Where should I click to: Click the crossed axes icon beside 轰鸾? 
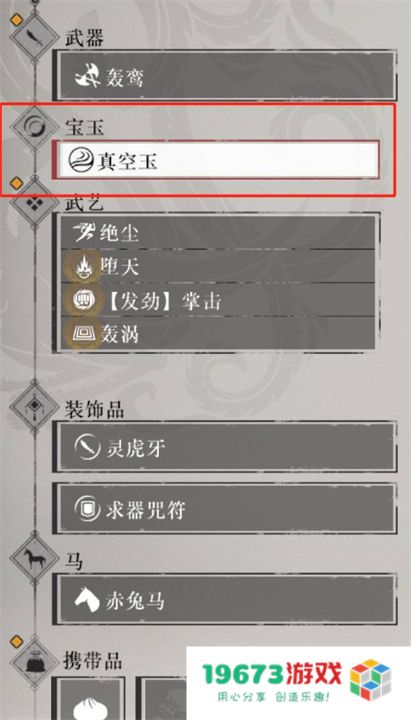click(87, 76)
